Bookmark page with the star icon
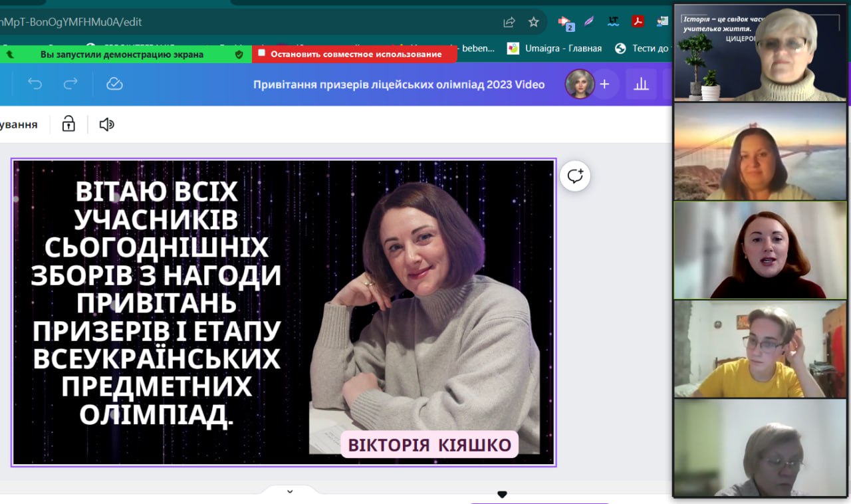The height and width of the screenshot is (504, 851). tap(533, 22)
